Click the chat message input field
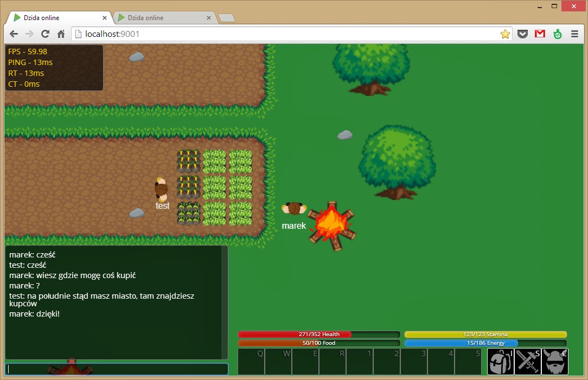This screenshot has width=588, height=380. (x=117, y=369)
